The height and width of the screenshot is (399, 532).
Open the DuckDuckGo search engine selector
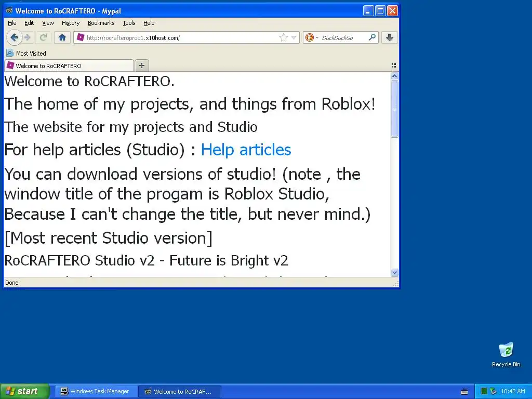pyautogui.click(x=312, y=37)
